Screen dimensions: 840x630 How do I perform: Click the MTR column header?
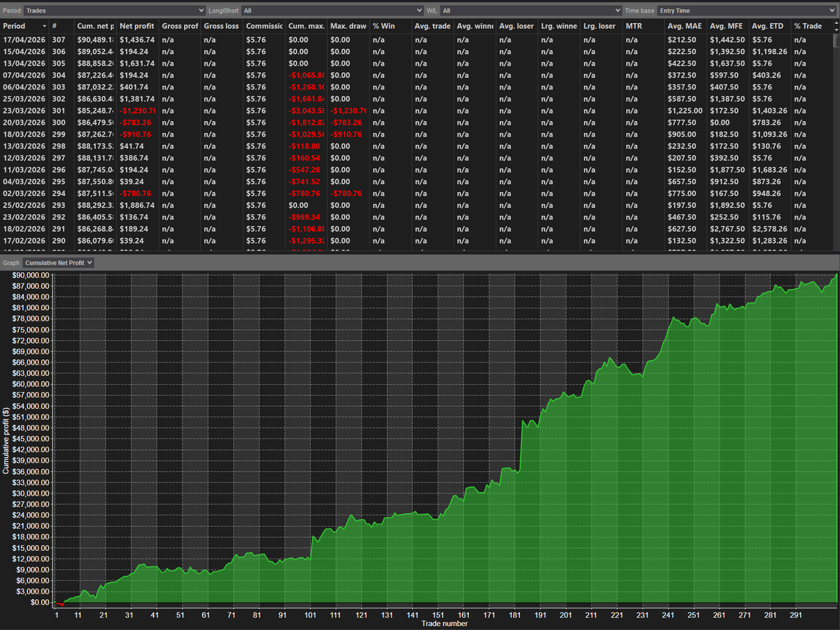pyautogui.click(x=643, y=26)
